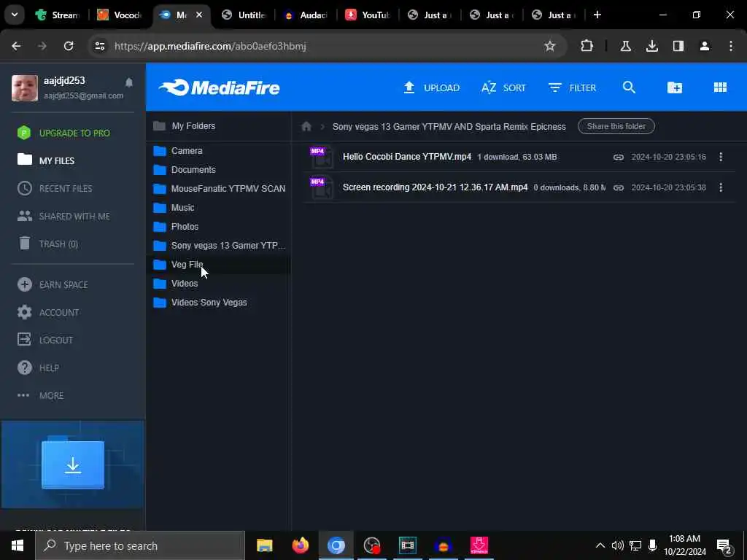Open MouseFanatic YTPMV SCAN folder
The width and height of the screenshot is (747, 560).
tap(219, 189)
